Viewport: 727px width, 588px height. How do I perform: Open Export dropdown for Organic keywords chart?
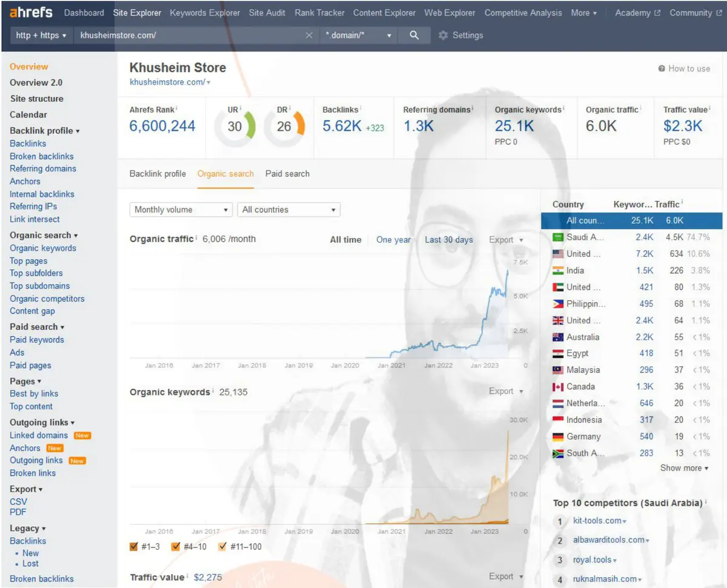pyautogui.click(x=506, y=391)
